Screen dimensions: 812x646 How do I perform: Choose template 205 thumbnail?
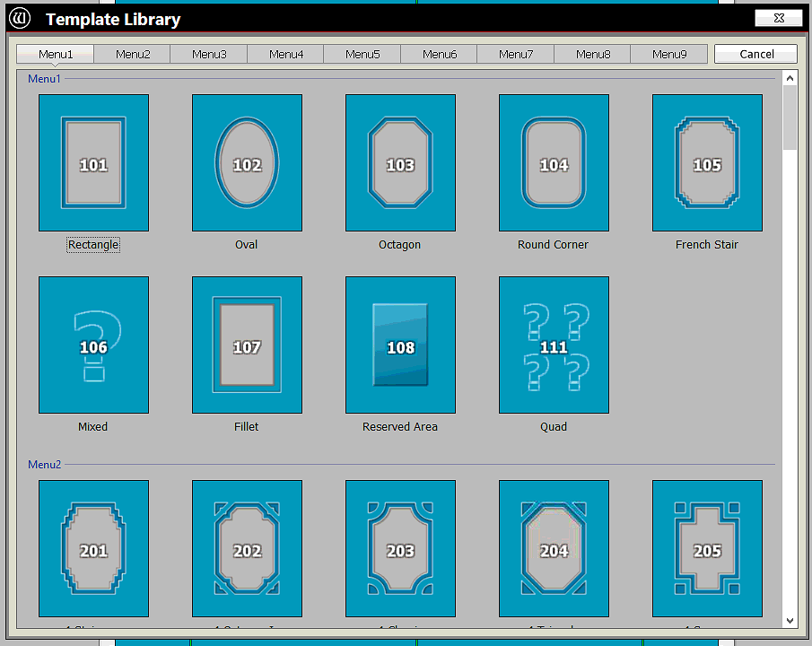tap(707, 549)
